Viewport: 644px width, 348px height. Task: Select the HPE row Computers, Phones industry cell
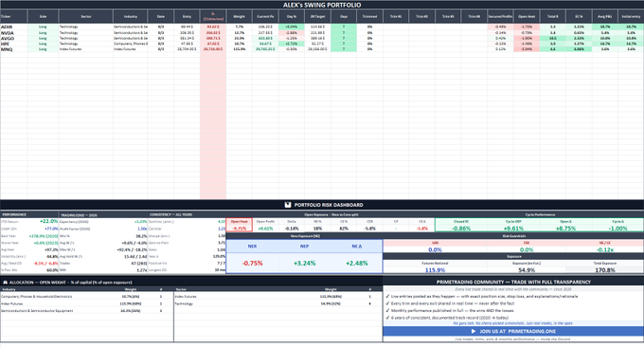click(131, 44)
